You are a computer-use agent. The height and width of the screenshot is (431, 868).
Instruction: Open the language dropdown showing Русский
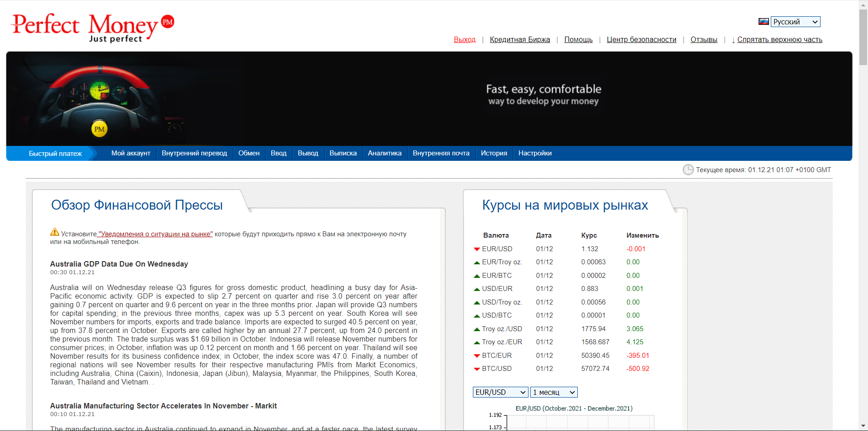tap(795, 22)
